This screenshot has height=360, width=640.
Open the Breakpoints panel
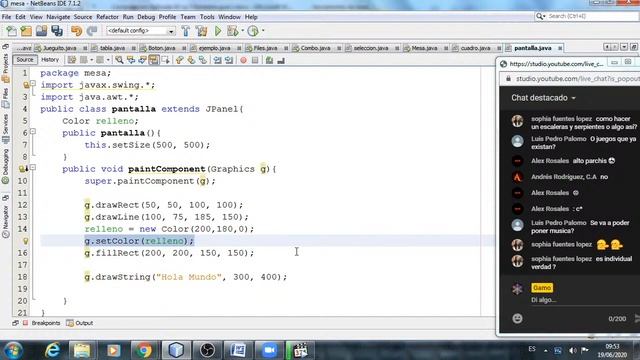[x=41, y=323]
